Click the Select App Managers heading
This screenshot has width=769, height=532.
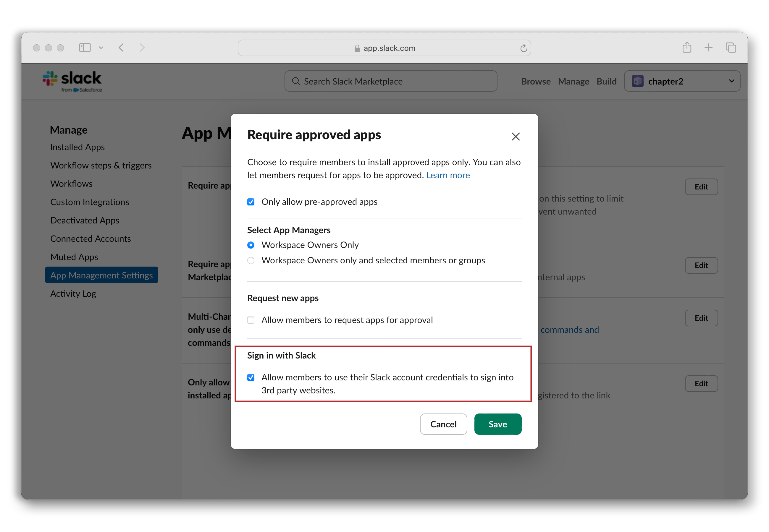[x=289, y=230]
